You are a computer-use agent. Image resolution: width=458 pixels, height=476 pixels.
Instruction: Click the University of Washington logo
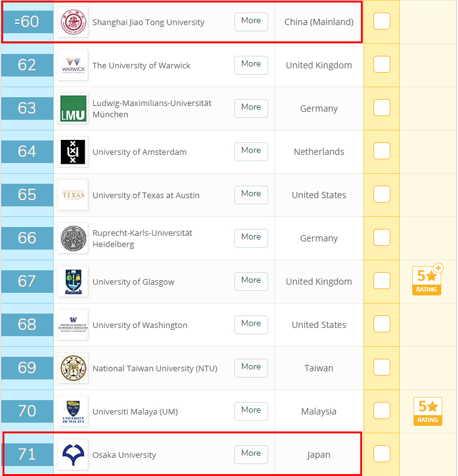(x=73, y=325)
